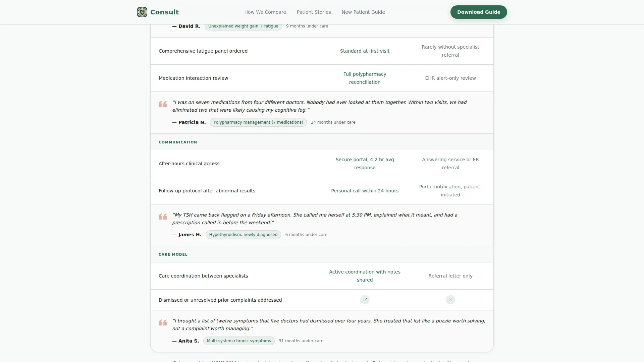This screenshot has width=644, height=362.
Task: Click 'Referral letter only' cell
Action: click(450, 276)
